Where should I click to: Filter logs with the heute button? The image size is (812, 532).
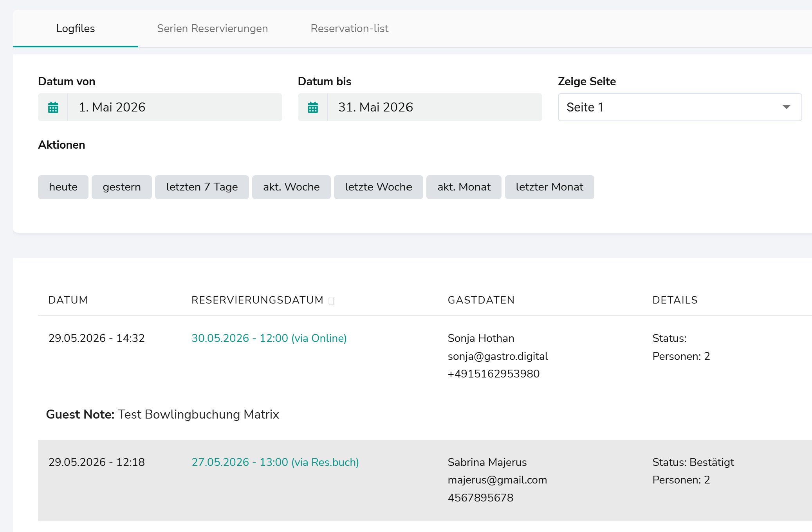coord(63,187)
